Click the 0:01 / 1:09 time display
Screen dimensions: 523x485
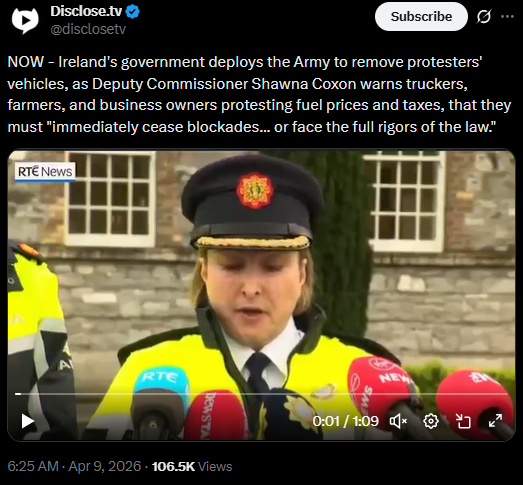(x=346, y=421)
